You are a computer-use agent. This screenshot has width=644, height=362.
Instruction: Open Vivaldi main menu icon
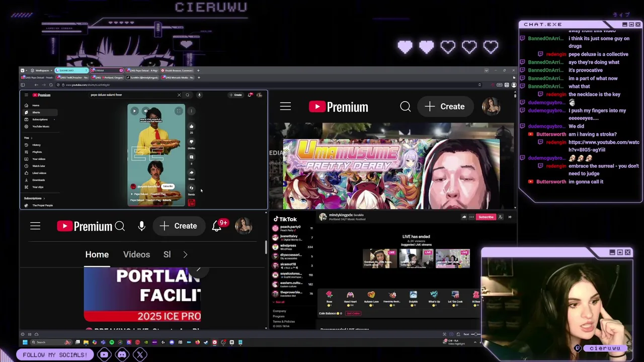pos(22,70)
